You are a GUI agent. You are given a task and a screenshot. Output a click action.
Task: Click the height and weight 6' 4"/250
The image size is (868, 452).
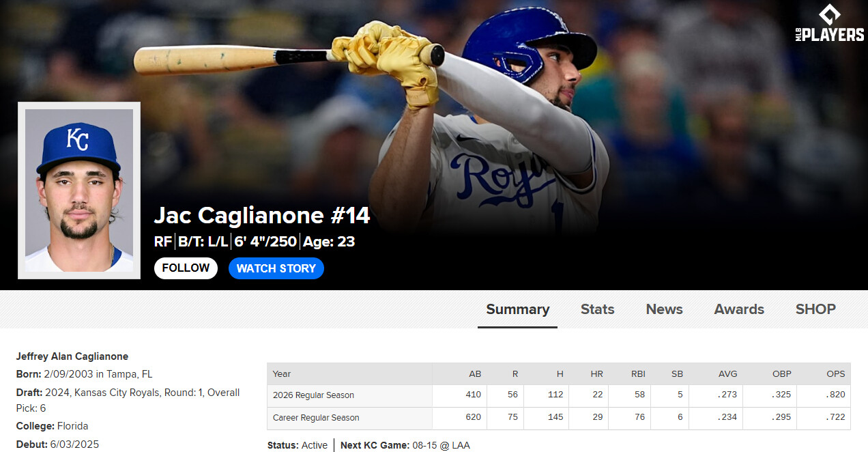point(265,242)
